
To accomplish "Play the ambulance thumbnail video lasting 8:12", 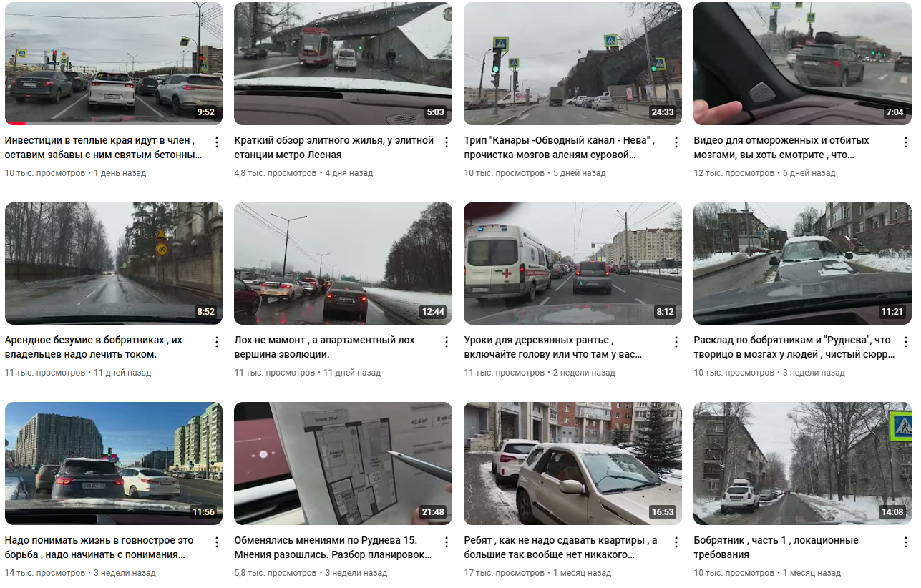I will point(572,263).
